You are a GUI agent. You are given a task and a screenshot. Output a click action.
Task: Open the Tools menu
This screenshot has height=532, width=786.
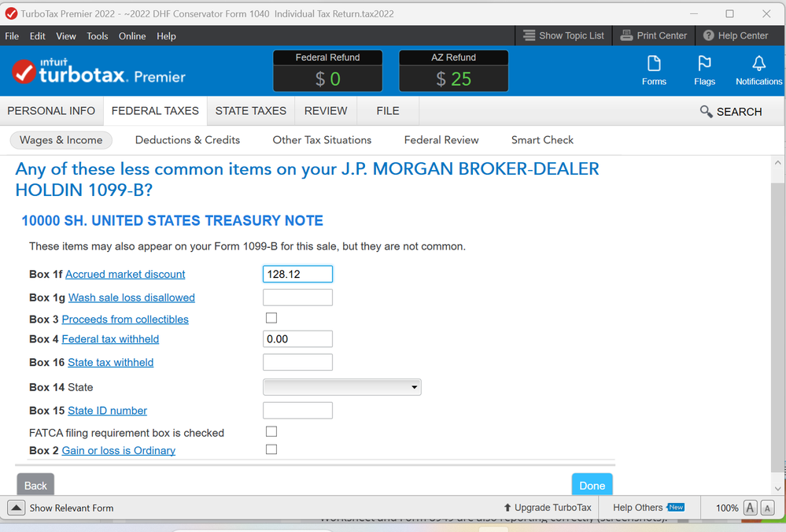[x=98, y=36]
